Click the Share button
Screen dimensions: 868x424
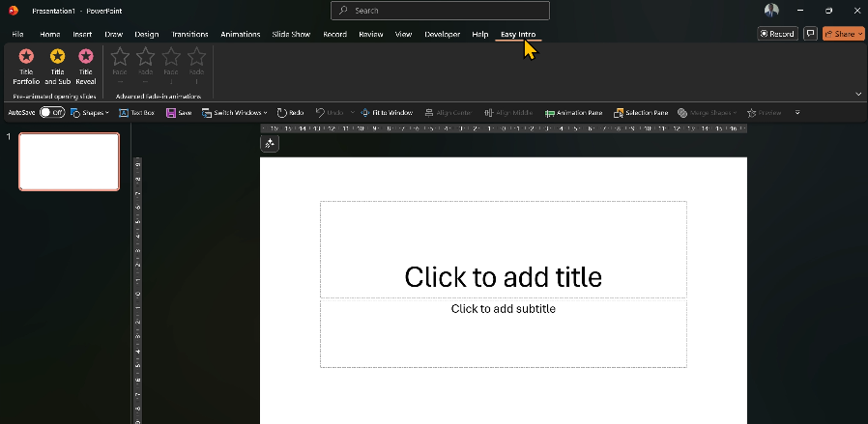click(x=843, y=34)
